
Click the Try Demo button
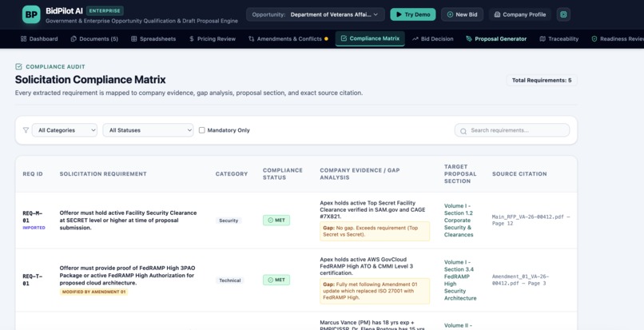(x=413, y=14)
